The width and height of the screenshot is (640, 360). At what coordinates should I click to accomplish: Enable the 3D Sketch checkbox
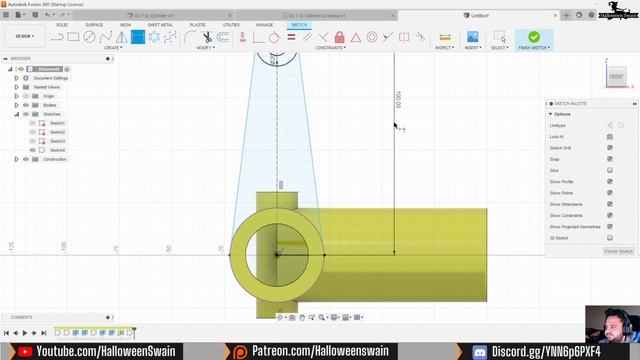click(610, 238)
